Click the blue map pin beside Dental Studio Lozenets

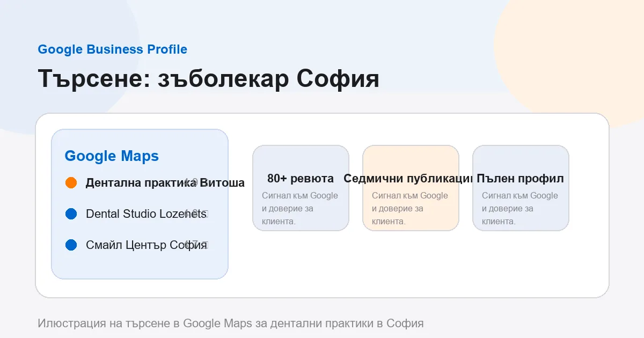pos(72,214)
